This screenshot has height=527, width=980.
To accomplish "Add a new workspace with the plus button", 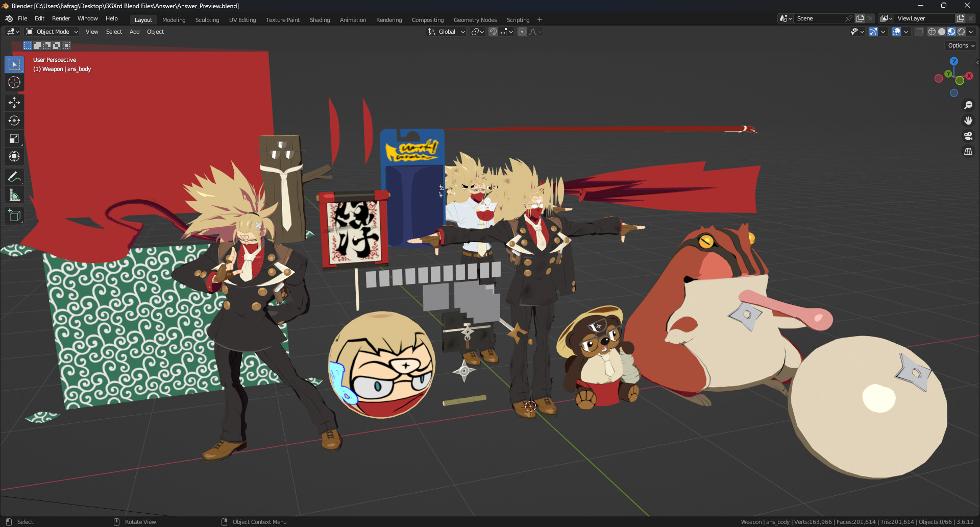I will click(x=540, y=19).
